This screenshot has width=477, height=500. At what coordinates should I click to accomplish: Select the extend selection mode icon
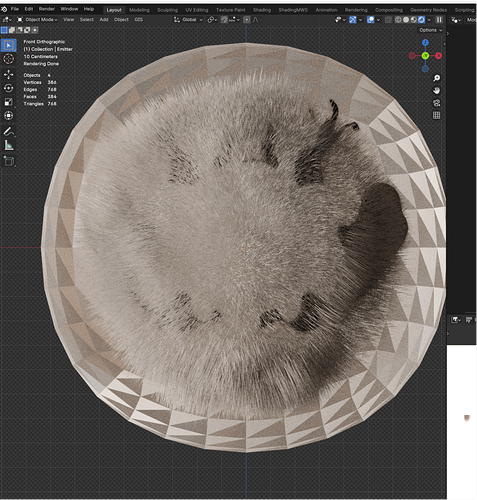click(12, 30)
